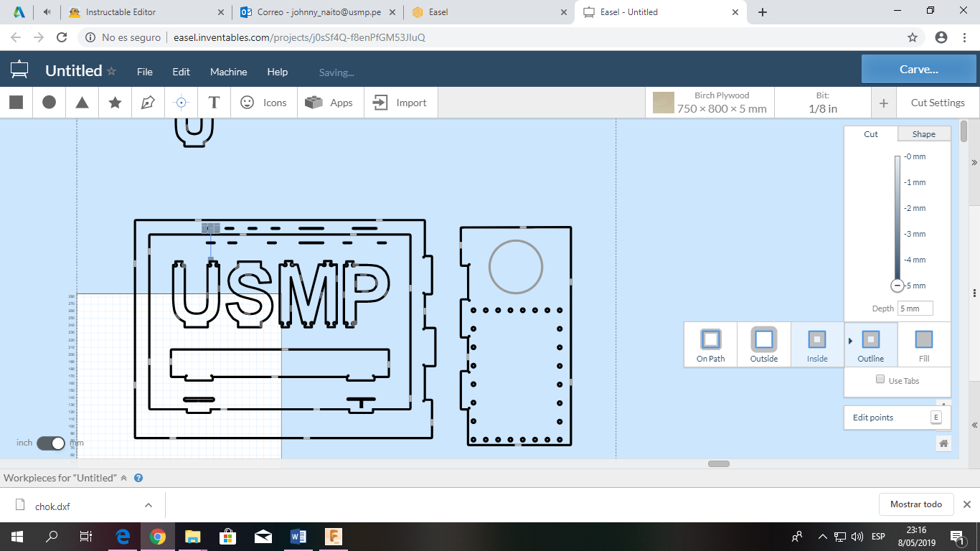
Task: Open Windows Start menu
Action: [x=17, y=536]
